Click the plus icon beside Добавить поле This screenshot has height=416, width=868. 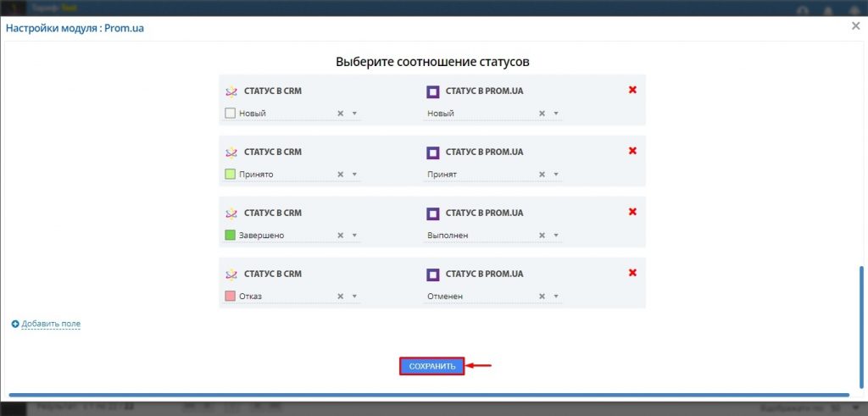click(x=15, y=324)
